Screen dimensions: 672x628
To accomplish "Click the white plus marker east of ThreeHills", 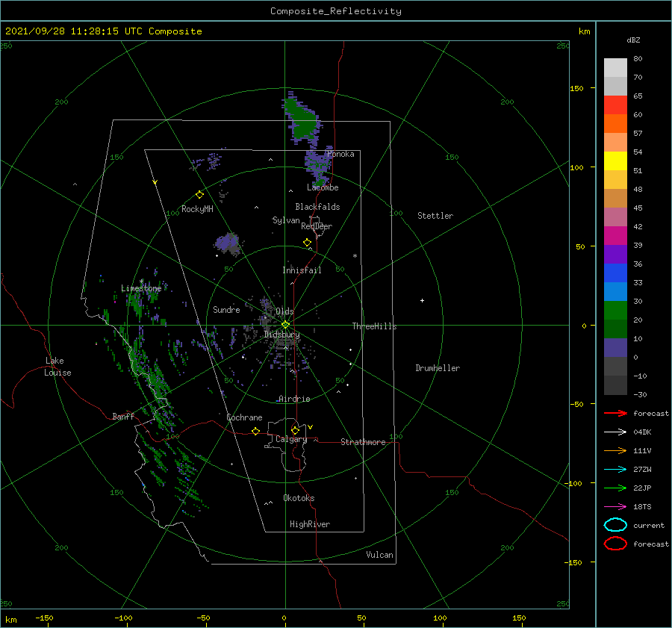I will click(x=422, y=300).
